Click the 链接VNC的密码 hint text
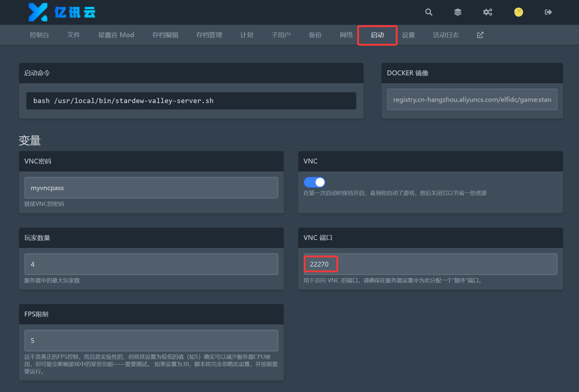This screenshot has height=392, width=579. click(44, 204)
